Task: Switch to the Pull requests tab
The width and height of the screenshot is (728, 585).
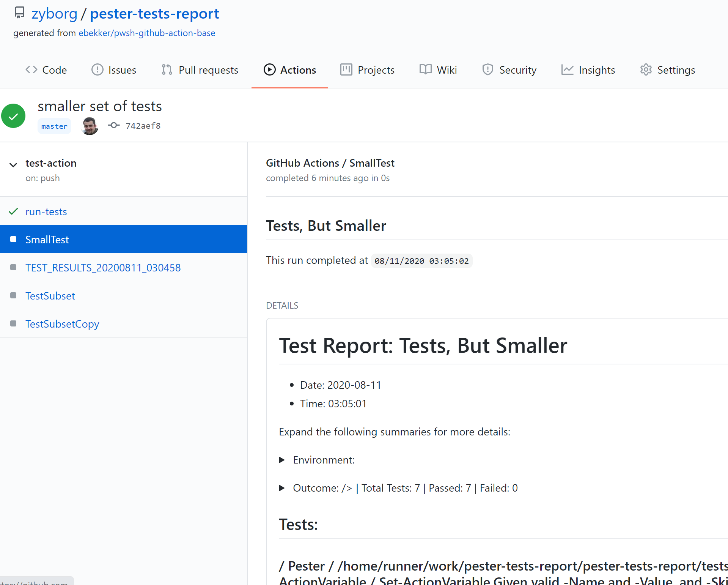Action: tap(200, 70)
